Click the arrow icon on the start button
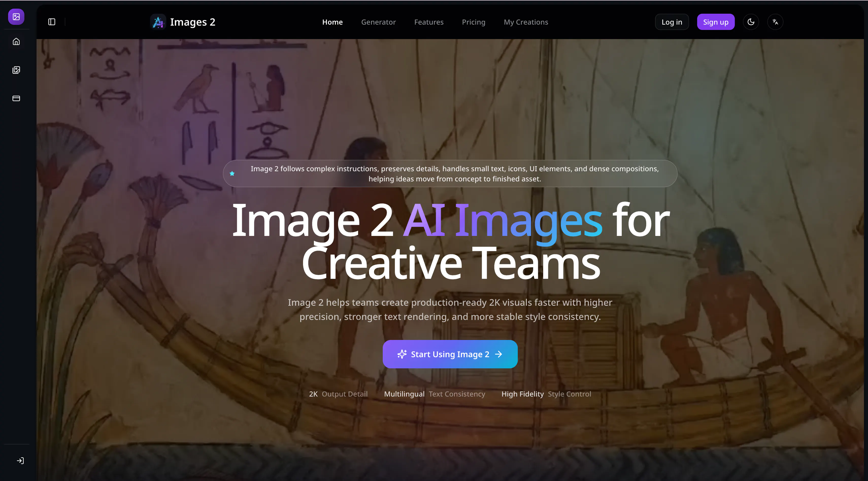 click(498, 354)
